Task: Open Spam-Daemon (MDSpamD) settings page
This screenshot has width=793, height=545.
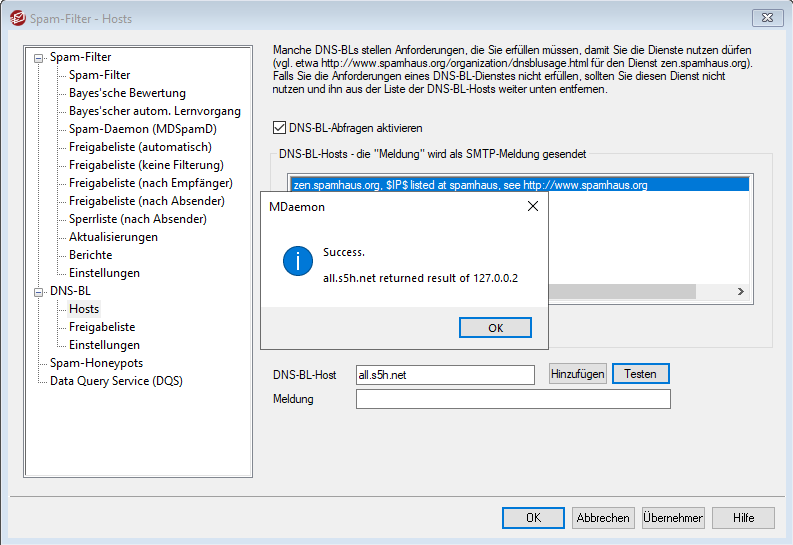Action: (x=142, y=129)
